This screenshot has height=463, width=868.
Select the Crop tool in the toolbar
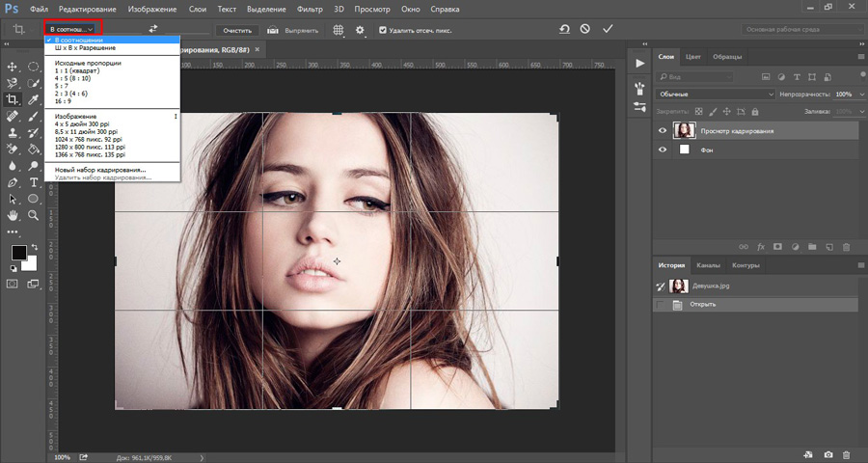pos(13,99)
